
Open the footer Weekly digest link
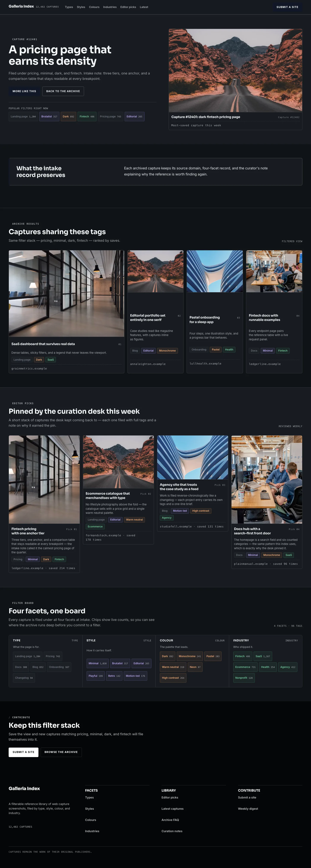[x=248, y=809]
